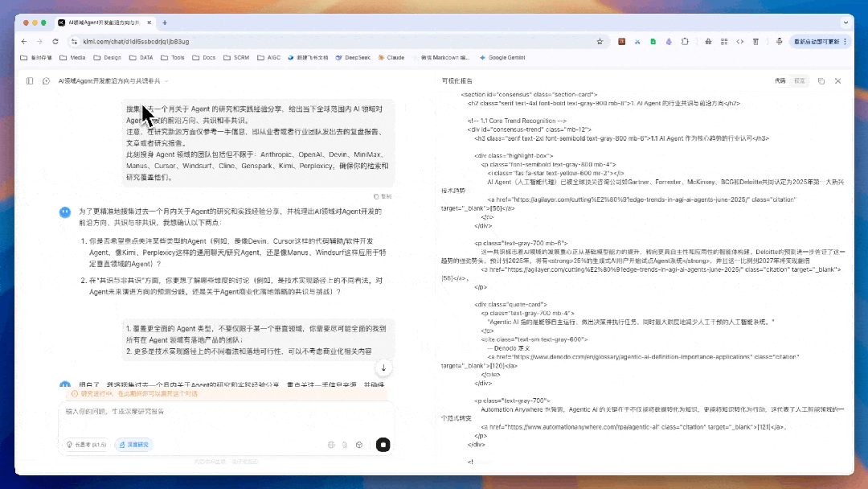Open the QR code extension icon

click(x=724, y=42)
